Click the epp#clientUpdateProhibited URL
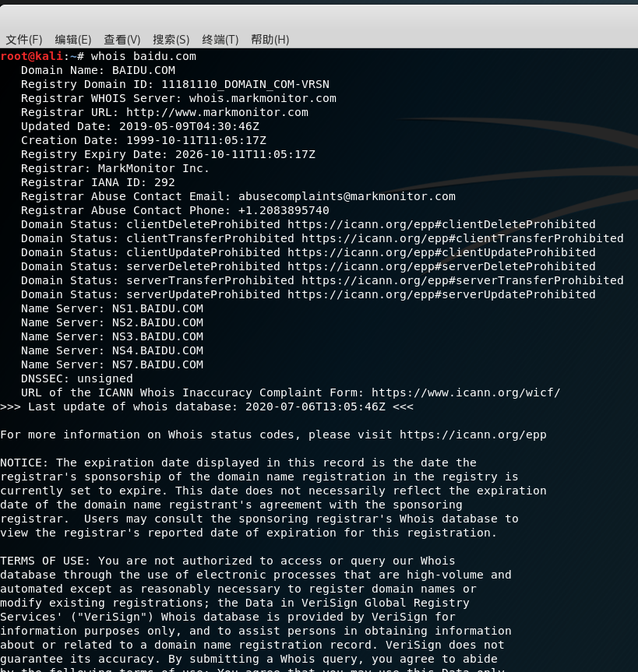 click(x=441, y=252)
